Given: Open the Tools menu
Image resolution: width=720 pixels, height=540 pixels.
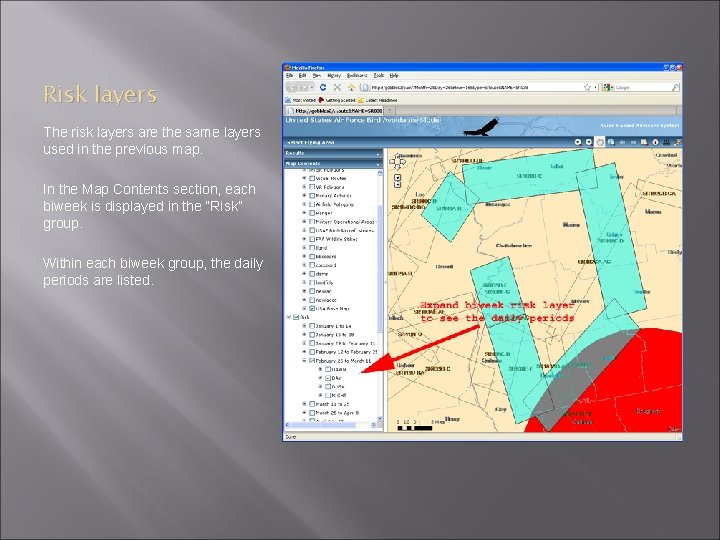Looking at the screenshot, I should click(x=379, y=75).
